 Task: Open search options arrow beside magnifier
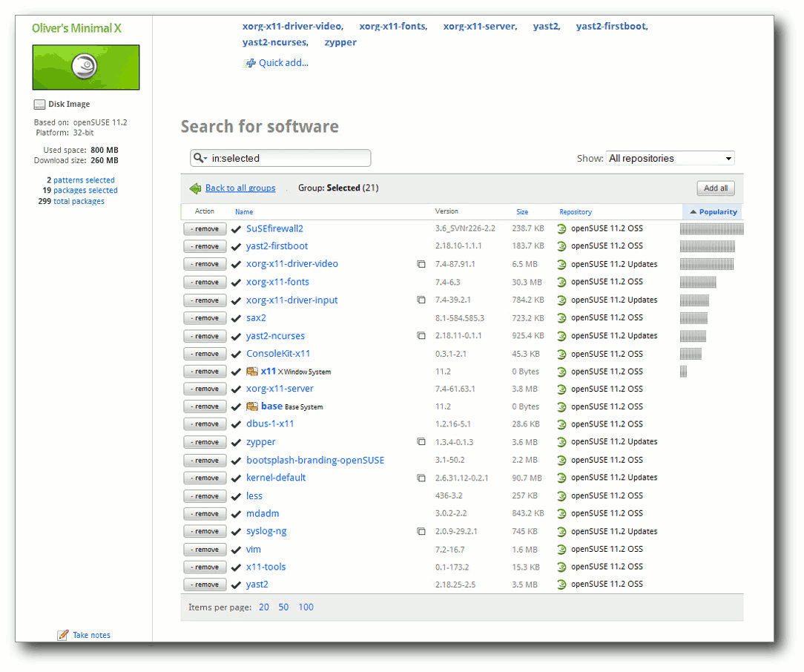pos(205,159)
